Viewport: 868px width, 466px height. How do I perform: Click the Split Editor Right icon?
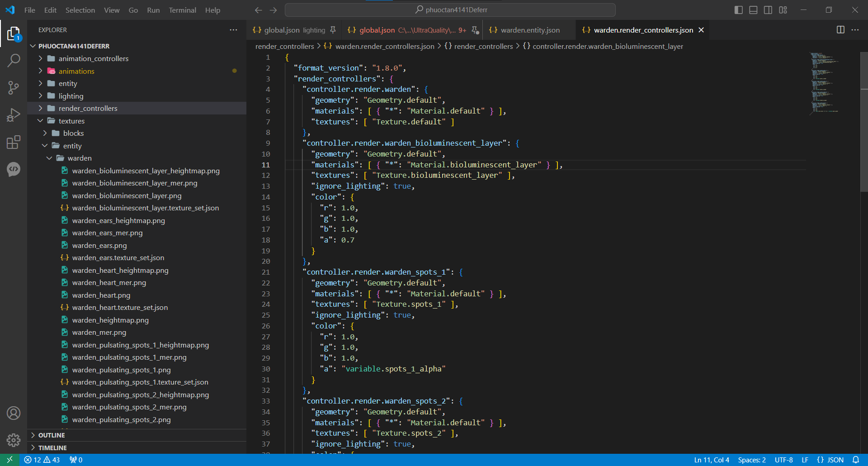coord(840,30)
